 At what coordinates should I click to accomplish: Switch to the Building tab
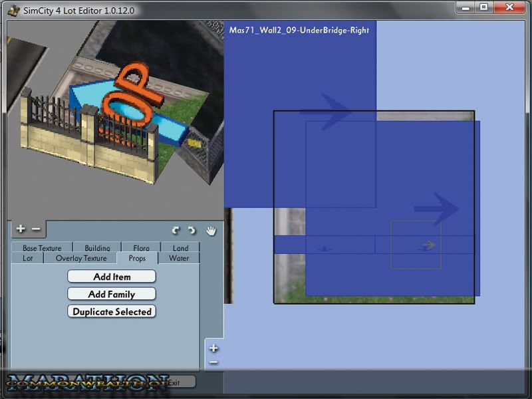pyautogui.click(x=97, y=247)
